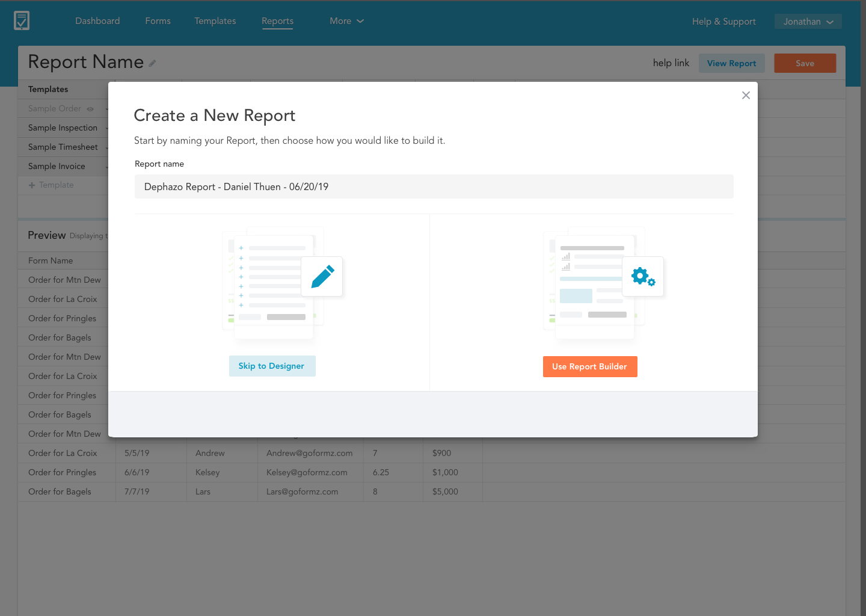Image resolution: width=866 pixels, height=616 pixels.
Task: Click the GoFormz logo icon
Action: [x=22, y=20]
